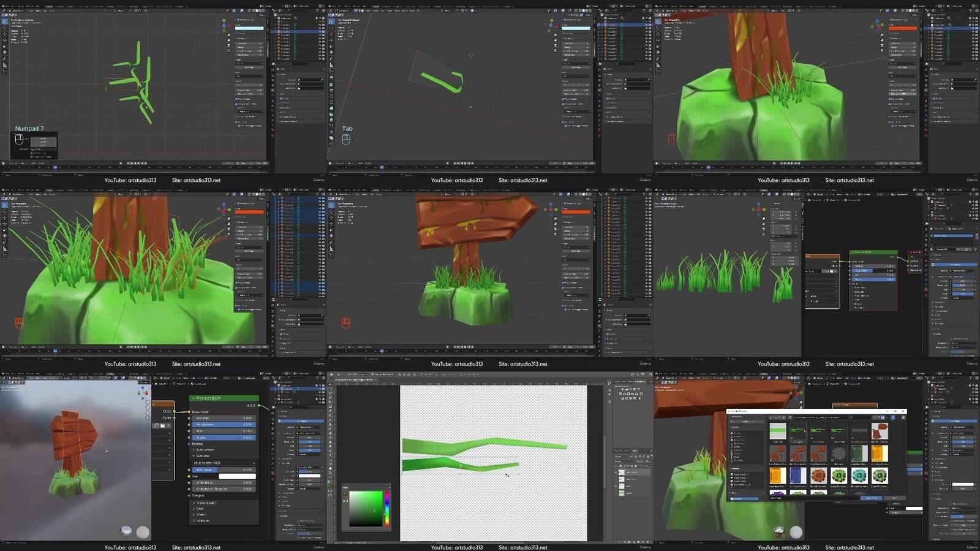Collapse the Principled BSDF node header

(x=194, y=398)
